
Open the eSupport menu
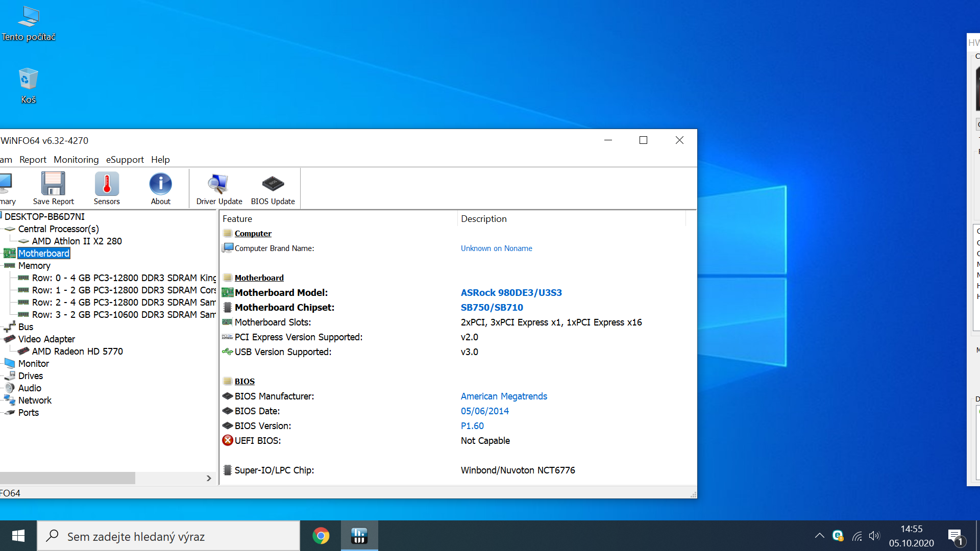[125, 160]
